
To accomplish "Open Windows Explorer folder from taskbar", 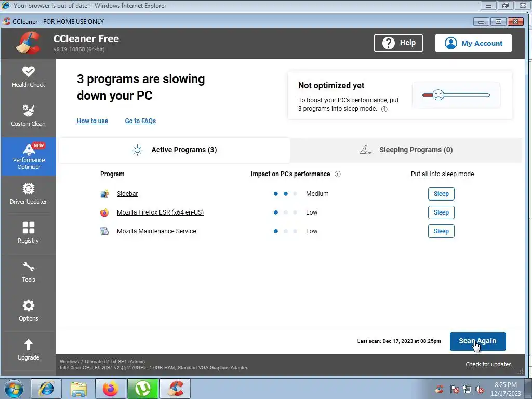I will tap(78, 389).
